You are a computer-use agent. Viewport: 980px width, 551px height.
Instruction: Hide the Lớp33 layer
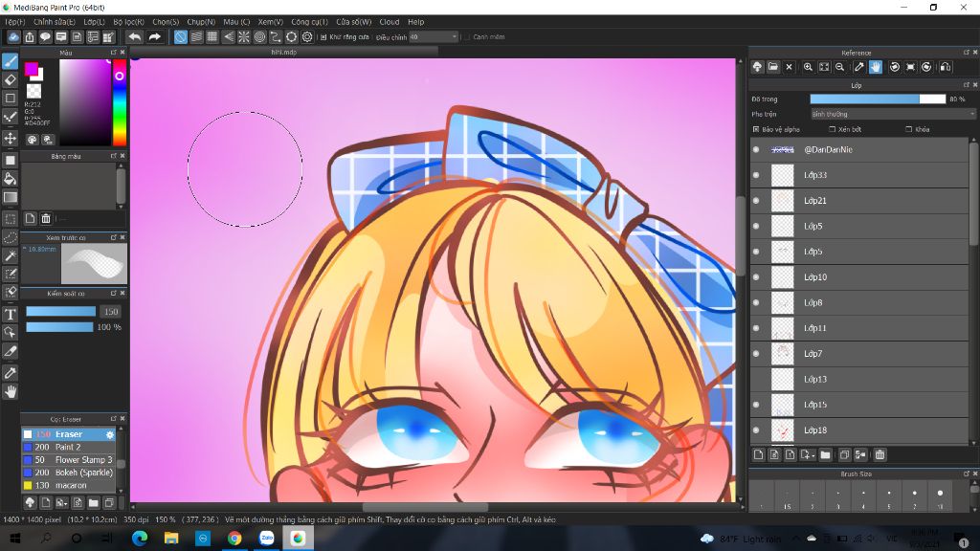coord(756,175)
